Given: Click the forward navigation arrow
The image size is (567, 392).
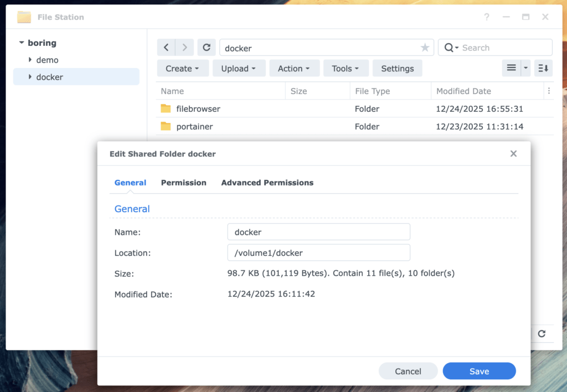Looking at the screenshot, I should [x=184, y=47].
